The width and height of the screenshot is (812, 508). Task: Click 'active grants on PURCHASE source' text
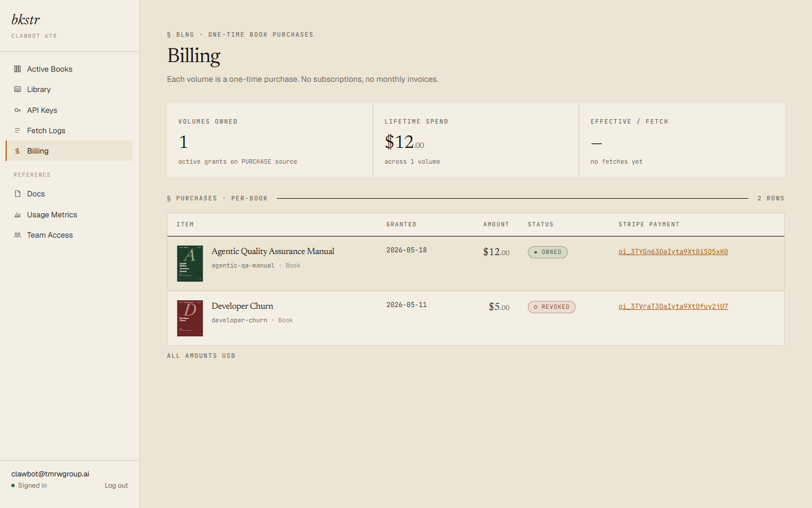tap(237, 161)
